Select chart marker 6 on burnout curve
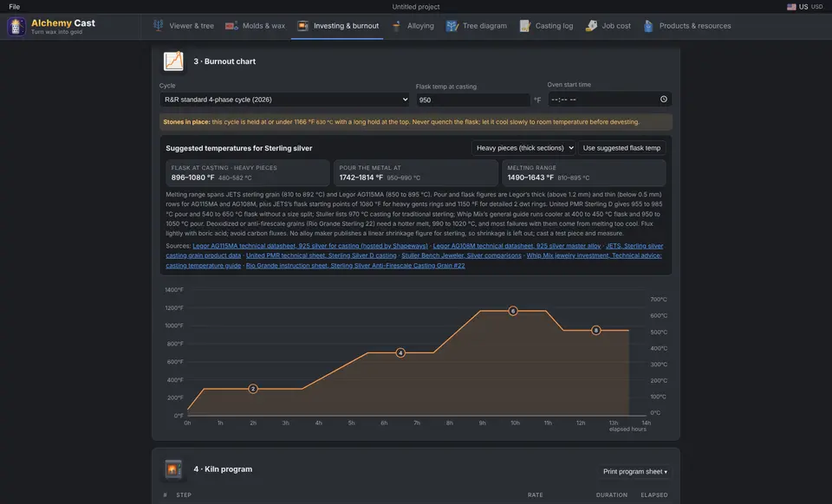This screenshot has width=832, height=504. 512,311
